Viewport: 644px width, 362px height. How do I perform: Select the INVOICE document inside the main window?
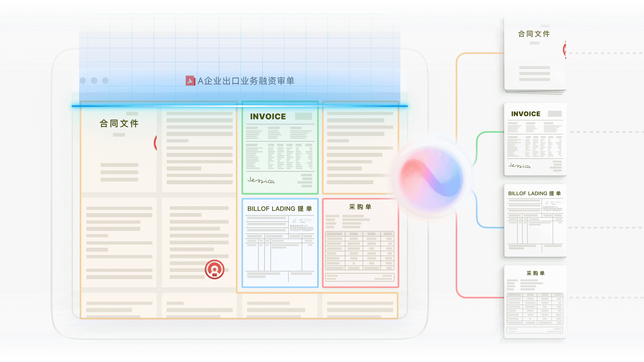click(x=280, y=147)
